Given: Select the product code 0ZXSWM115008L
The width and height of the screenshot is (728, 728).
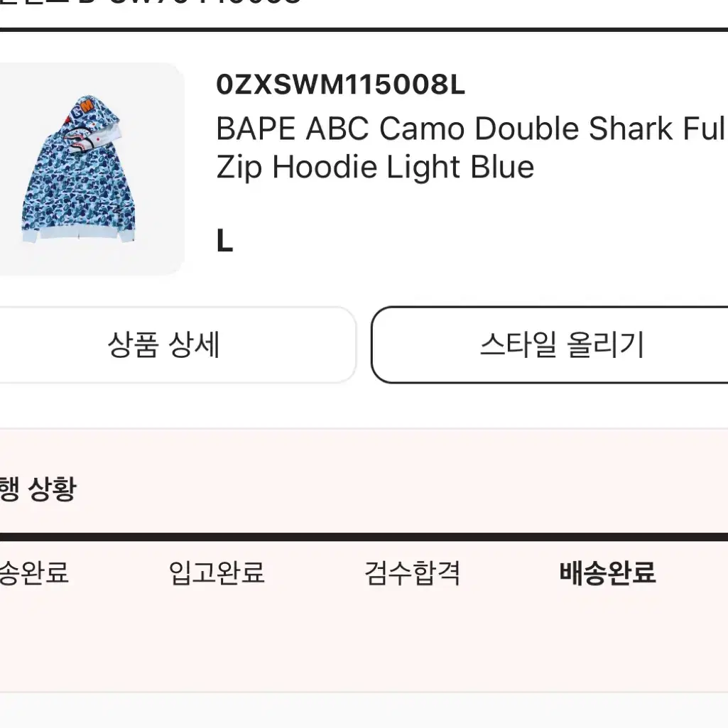Looking at the screenshot, I should pyautogui.click(x=340, y=85).
